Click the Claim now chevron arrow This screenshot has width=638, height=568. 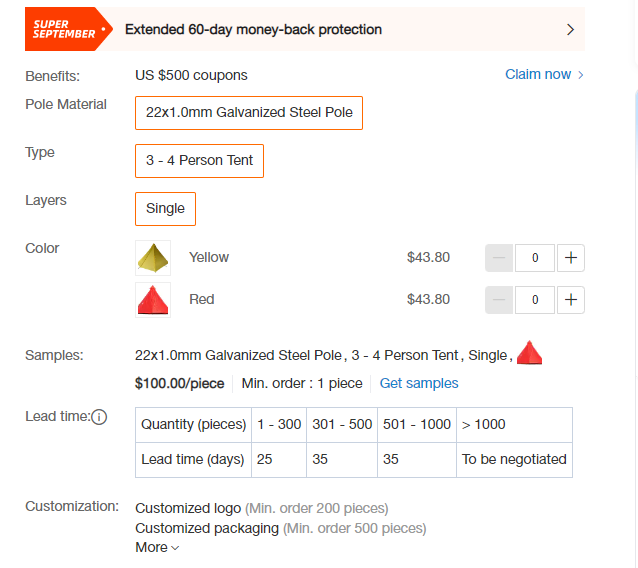click(x=581, y=75)
